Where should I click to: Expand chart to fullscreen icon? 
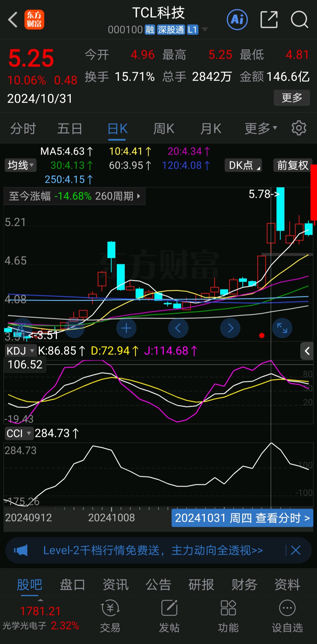pyautogui.click(x=282, y=328)
